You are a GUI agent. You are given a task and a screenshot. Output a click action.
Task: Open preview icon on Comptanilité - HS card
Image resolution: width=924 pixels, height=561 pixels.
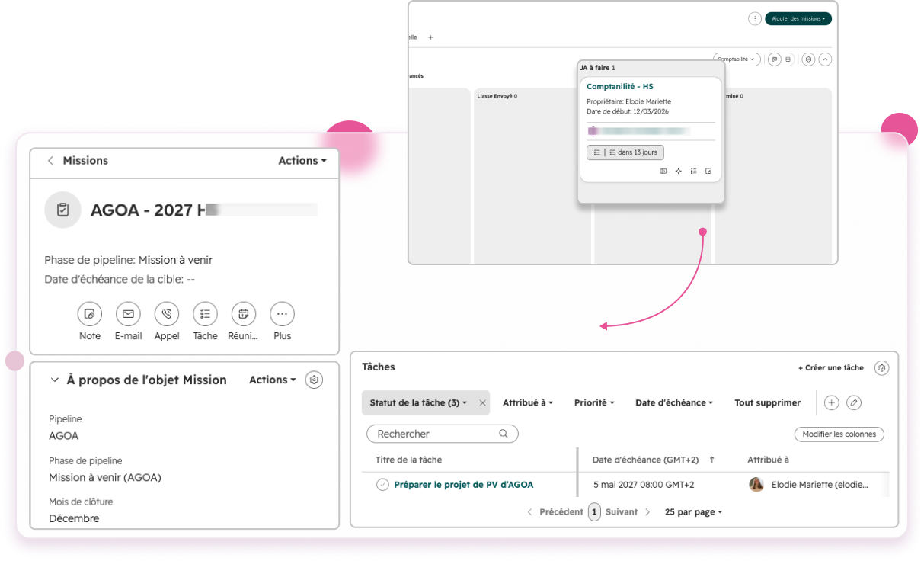click(x=663, y=172)
